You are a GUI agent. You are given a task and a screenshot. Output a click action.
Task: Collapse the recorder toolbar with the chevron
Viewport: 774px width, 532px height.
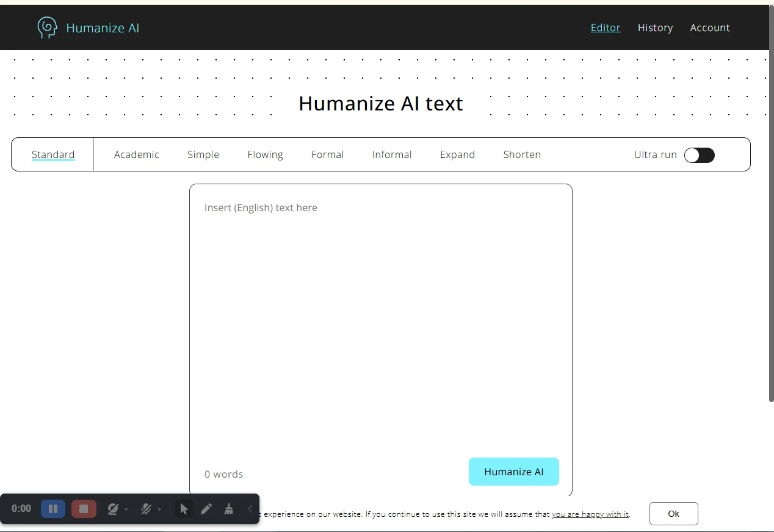coord(250,509)
